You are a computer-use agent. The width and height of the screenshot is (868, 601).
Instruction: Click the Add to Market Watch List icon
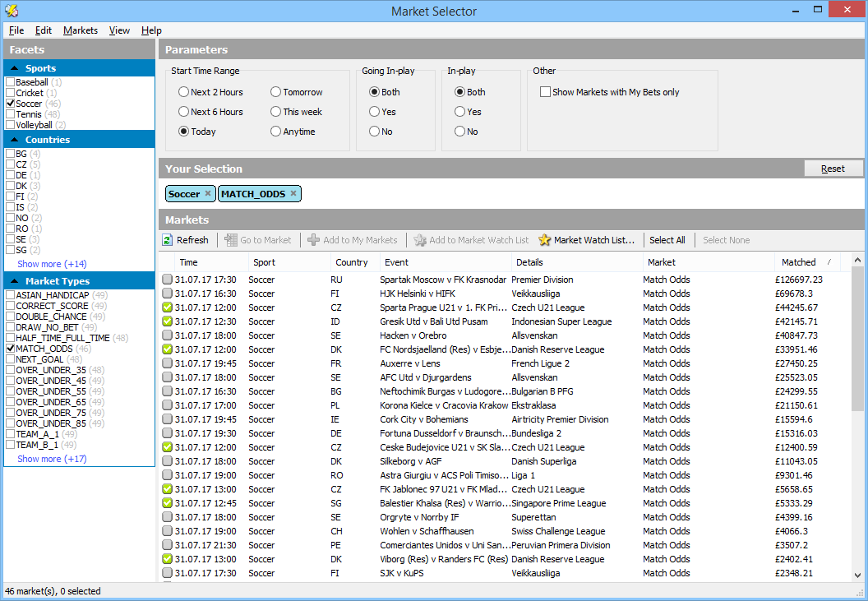[x=420, y=240]
